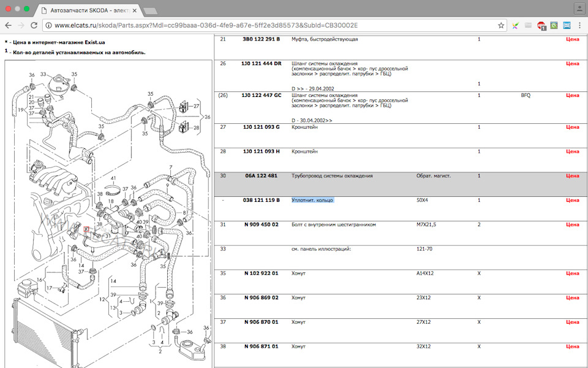The width and height of the screenshot is (588, 368).
Task: Click position 19 label in diagram
Action: pos(21,110)
